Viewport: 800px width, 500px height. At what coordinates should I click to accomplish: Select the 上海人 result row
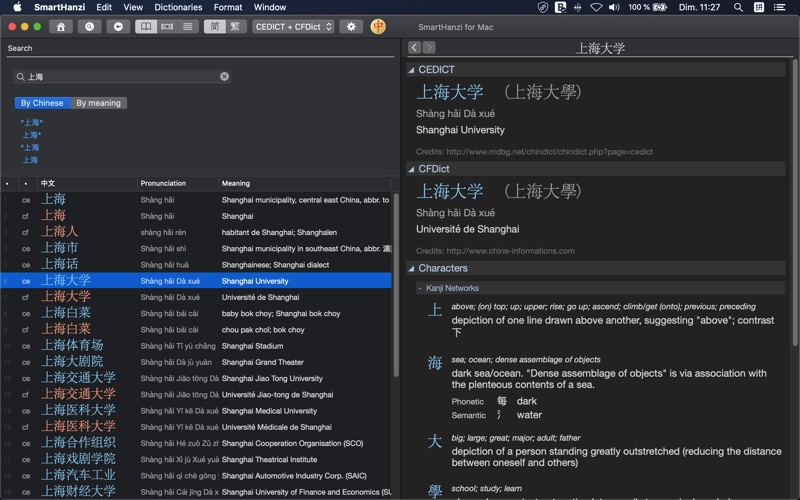[x=196, y=232]
